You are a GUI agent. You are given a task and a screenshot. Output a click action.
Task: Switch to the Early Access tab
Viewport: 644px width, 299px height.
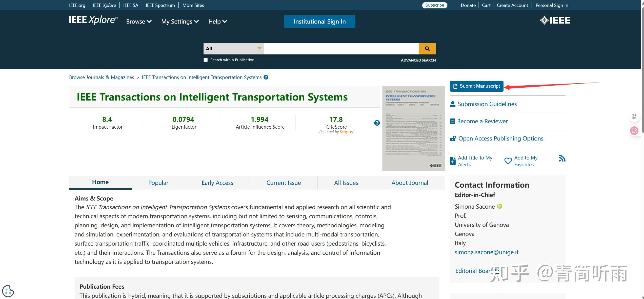click(217, 183)
